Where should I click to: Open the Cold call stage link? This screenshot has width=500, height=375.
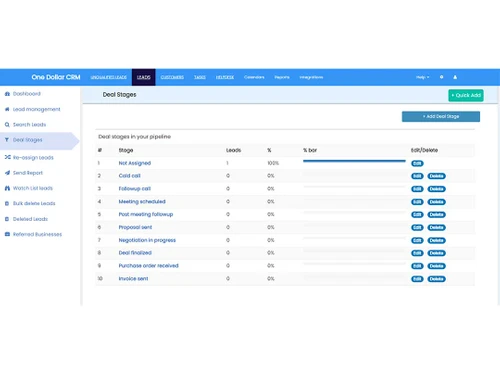(129, 176)
